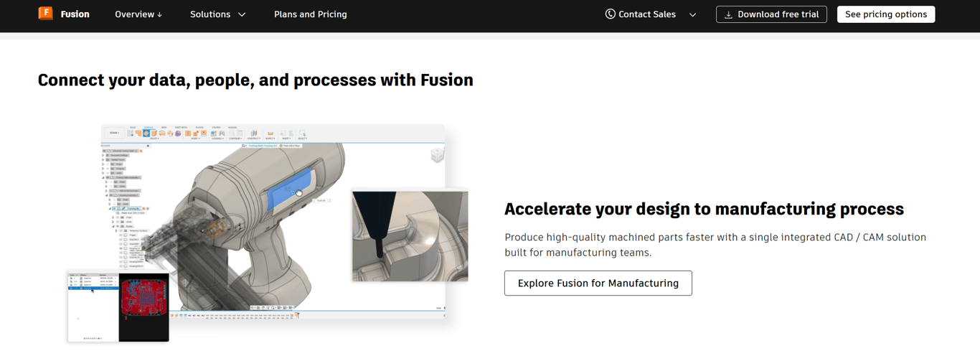Click the Download free trial button
Image resolution: width=980 pixels, height=361 pixels.
[771, 14]
